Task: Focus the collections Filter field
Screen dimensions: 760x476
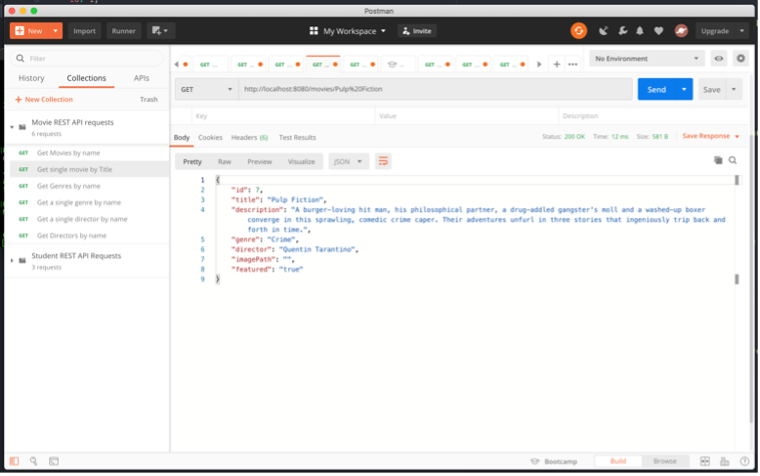Action: tap(87, 59)
